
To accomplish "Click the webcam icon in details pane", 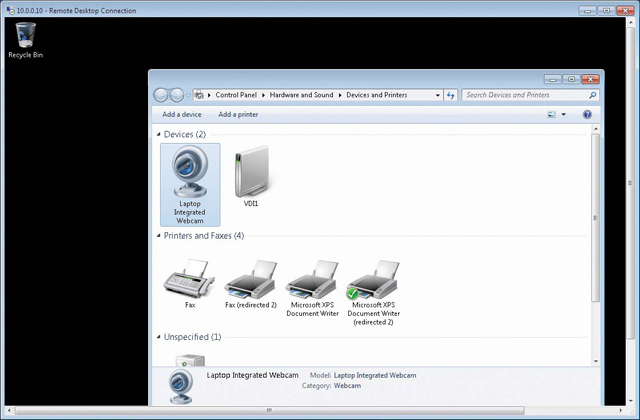I will pyautogui.click(x=180, y=386).
